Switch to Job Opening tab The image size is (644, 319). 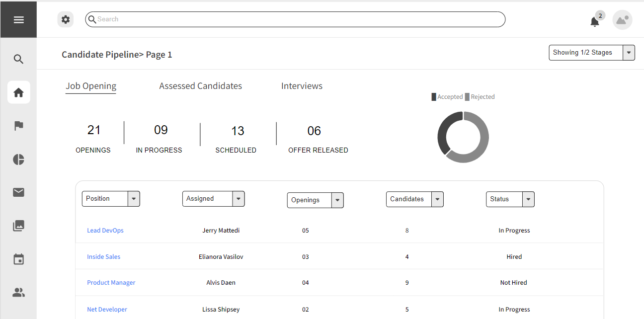coord(91,86)
